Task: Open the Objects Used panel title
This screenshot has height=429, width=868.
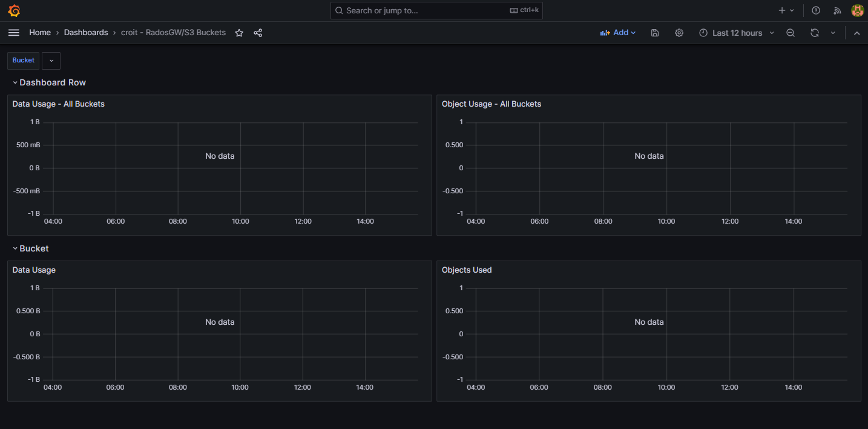Action: tap(467, 270)
